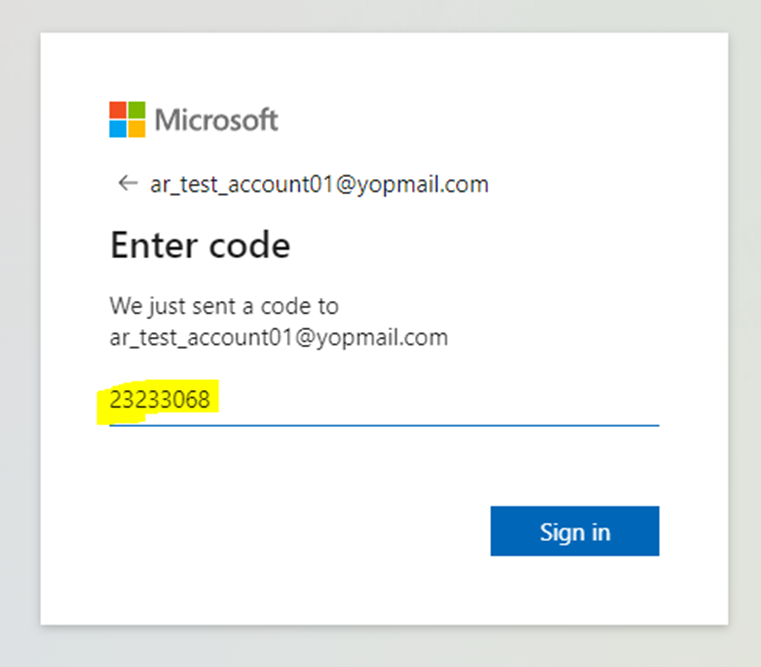Select the account email beside the back arrow
The height and width of the screenshot is (667, 761).
click(x=319, y=185)
